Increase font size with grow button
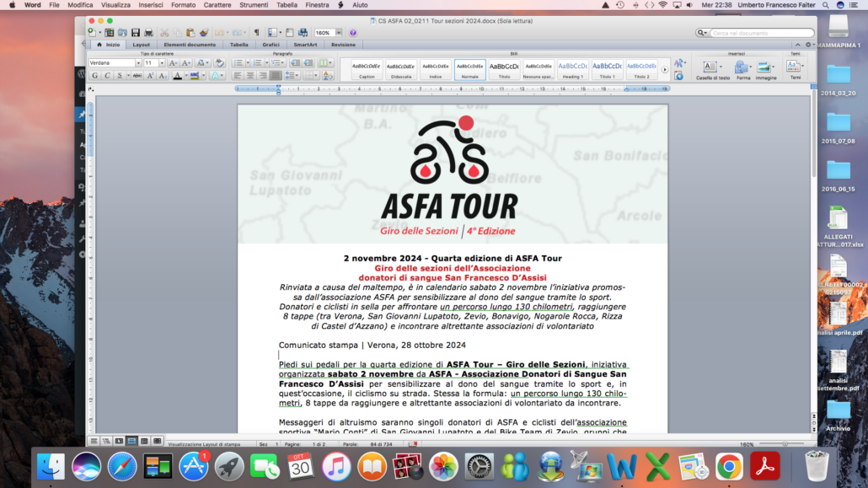The image size is (868, 488). click(x=174, y=63)
